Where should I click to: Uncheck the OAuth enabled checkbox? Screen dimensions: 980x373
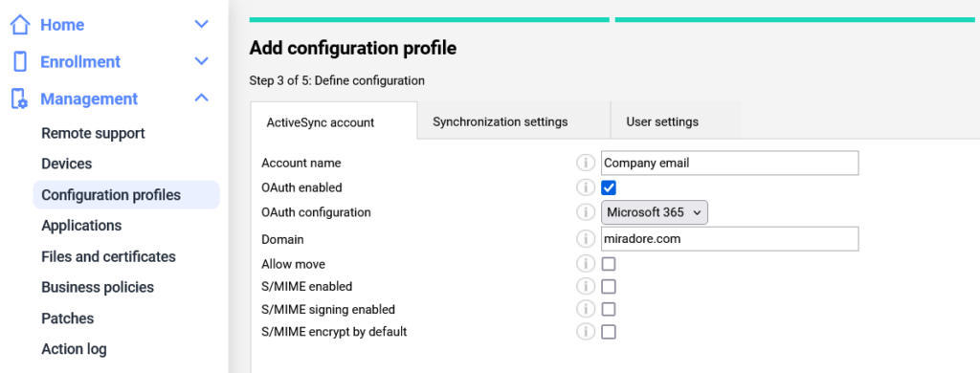pos(609,187)
